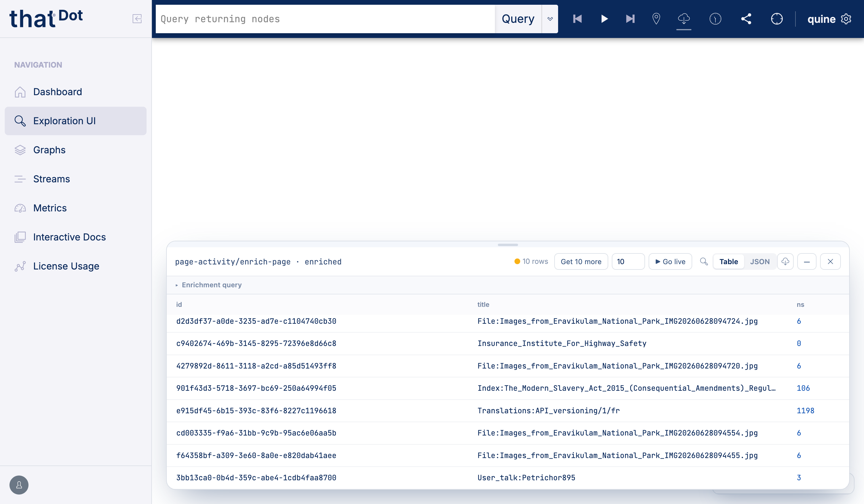
Task: Download results via the panel cloud icon
Action: point(785,261)
